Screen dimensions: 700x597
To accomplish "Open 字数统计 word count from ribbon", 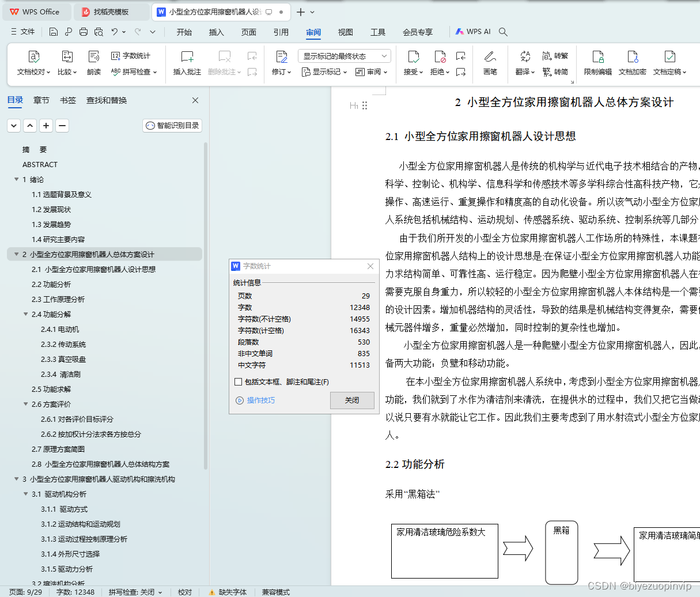I will pos(131,56).
